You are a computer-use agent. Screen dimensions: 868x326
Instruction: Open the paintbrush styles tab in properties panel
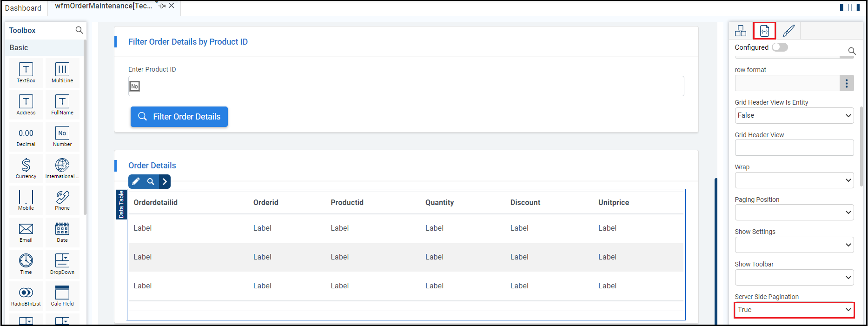pos(788,31)
